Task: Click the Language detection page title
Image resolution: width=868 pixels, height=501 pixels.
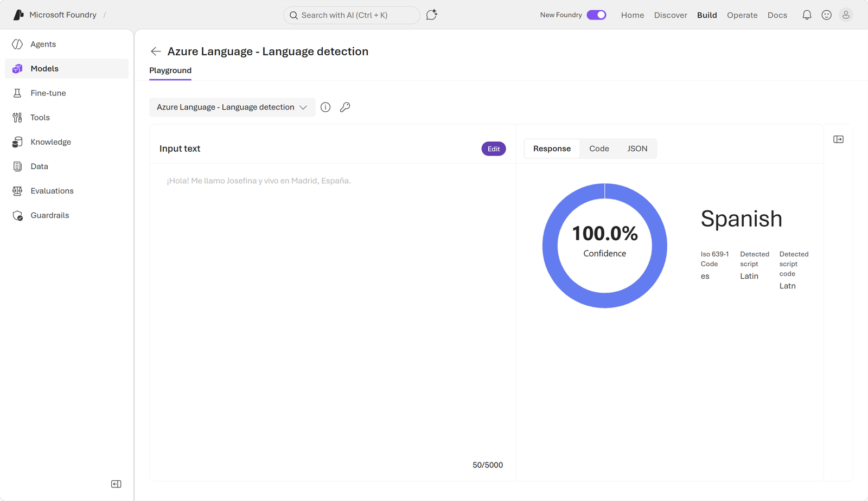Action: (x=268, y=52)
